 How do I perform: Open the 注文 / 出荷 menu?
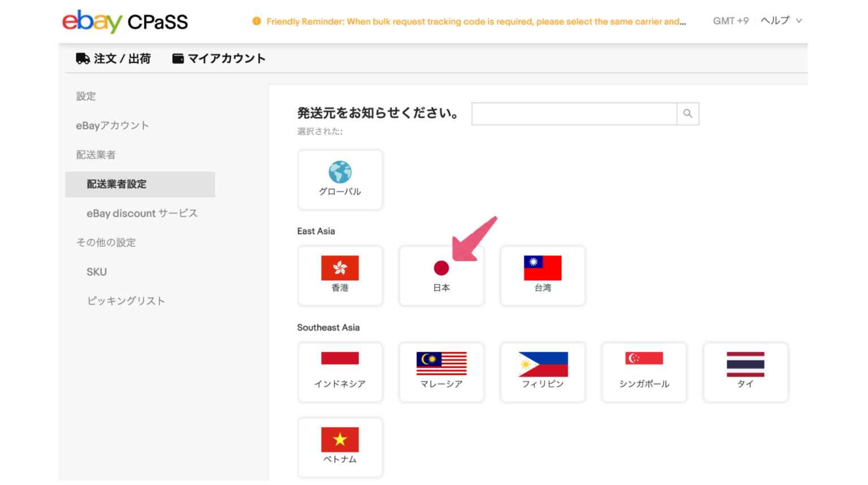click(113, 58)
